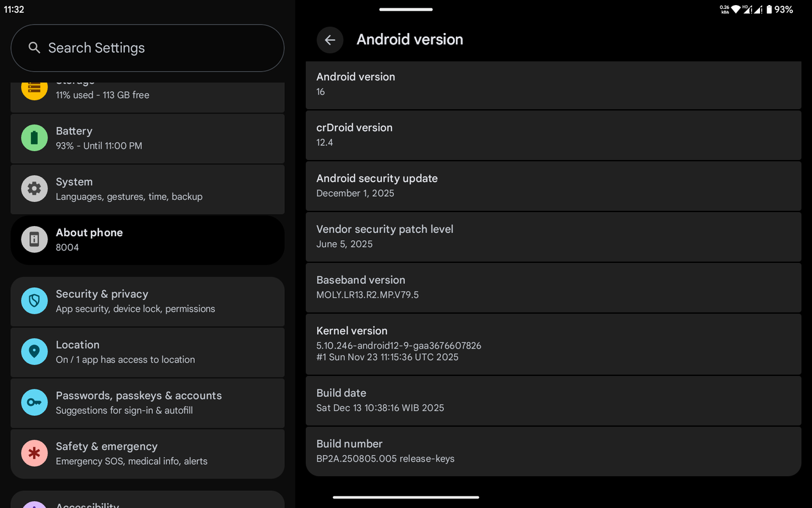
Task: Tap the green Battery icon
Action: [x=34, y=138]
